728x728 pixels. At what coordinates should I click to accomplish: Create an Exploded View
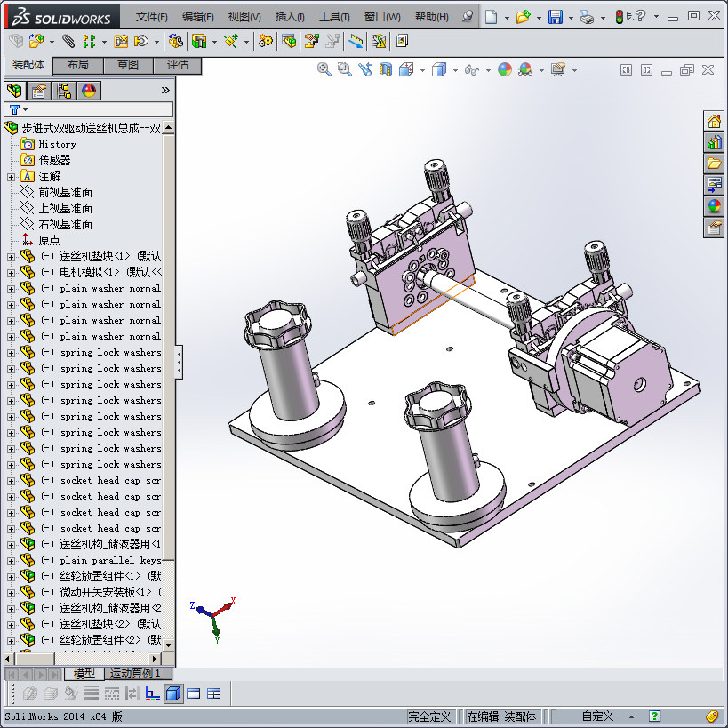311,41
